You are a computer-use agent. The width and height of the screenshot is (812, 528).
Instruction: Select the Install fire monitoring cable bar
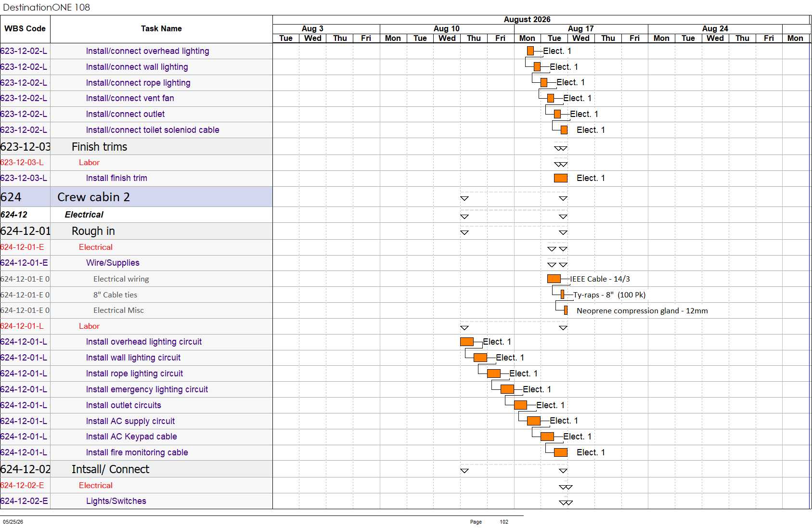coord(561,452)
